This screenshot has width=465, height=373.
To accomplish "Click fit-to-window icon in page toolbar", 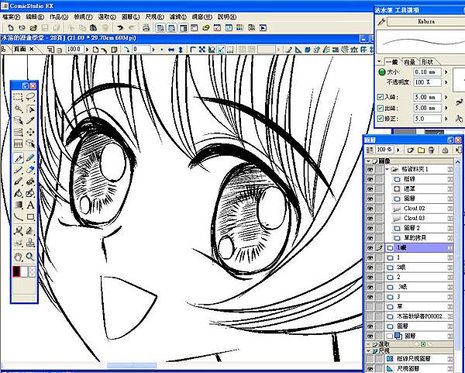I will [x=202, y=50].
